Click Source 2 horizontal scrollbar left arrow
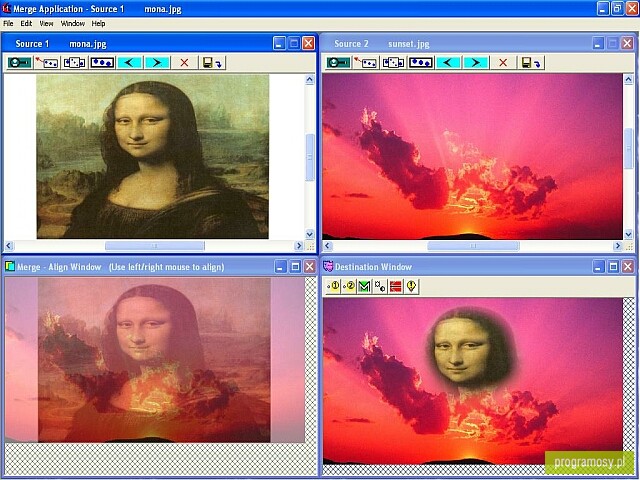Viewport: 640px width, 480px height. (x=328, y=246)
